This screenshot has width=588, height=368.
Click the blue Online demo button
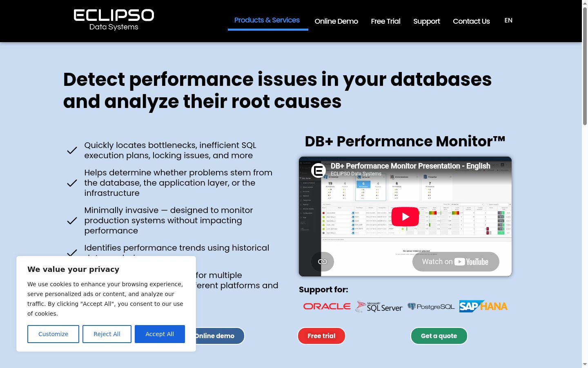[x=214, y=336]
